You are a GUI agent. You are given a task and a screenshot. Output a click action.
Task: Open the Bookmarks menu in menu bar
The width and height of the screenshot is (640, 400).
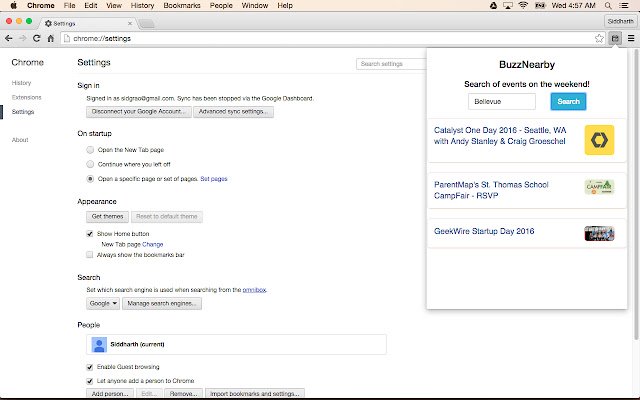[x=182, y=6]
